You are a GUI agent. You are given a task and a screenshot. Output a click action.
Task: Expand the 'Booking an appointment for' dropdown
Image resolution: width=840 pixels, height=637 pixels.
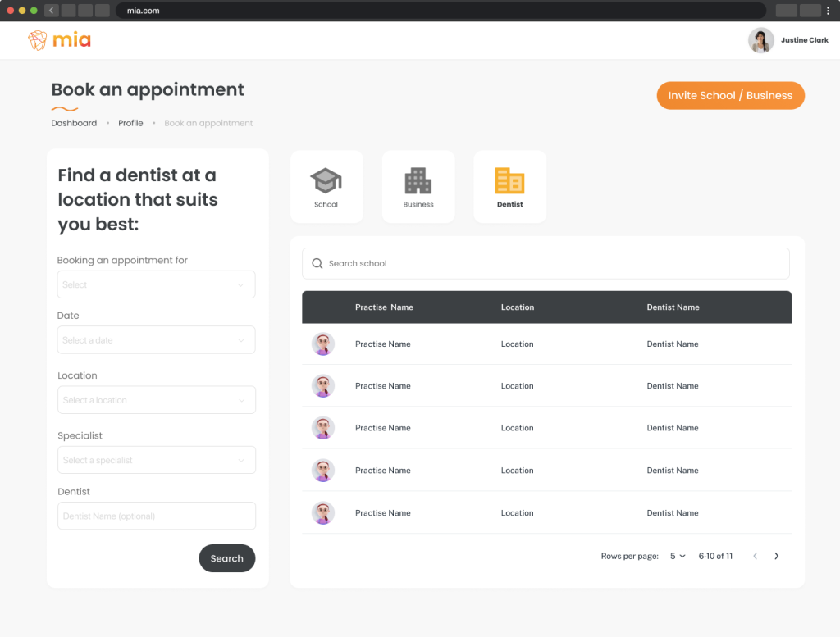(x=156, y=284)
